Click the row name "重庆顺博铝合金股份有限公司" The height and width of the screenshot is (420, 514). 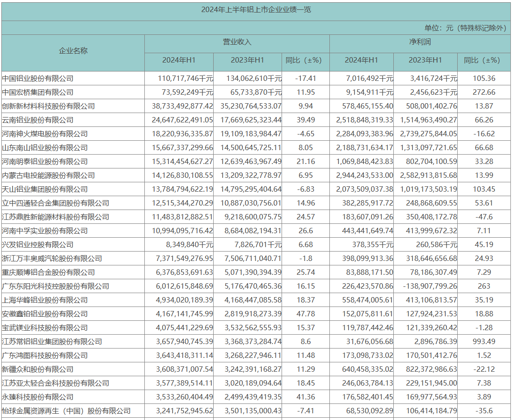tap(48, 272)
